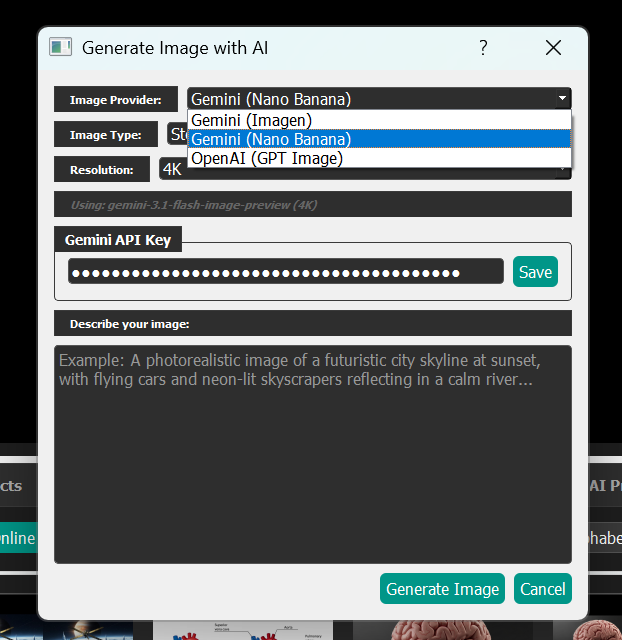
Task: Cancel the Generate Image dialog
Action: [x=542, y=589]
